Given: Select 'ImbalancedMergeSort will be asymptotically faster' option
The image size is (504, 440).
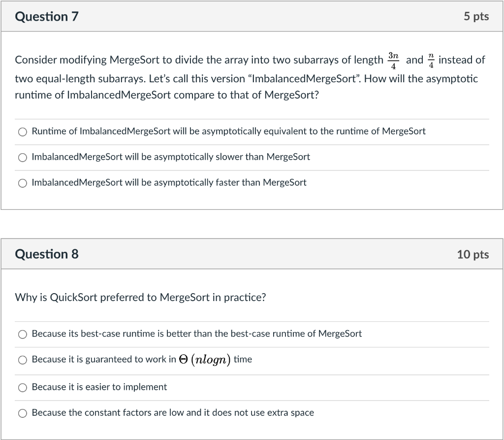Looking at the screenshot, I should point(23,183).
